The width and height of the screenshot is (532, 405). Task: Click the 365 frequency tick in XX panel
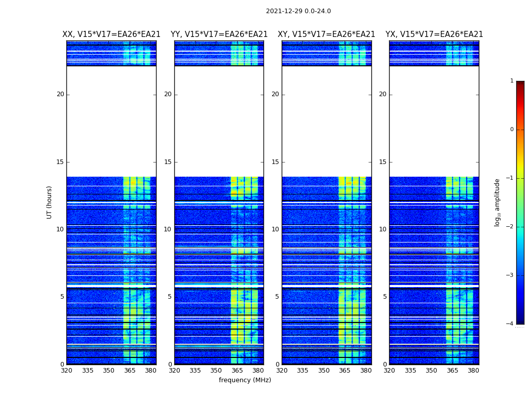point(130,371)
